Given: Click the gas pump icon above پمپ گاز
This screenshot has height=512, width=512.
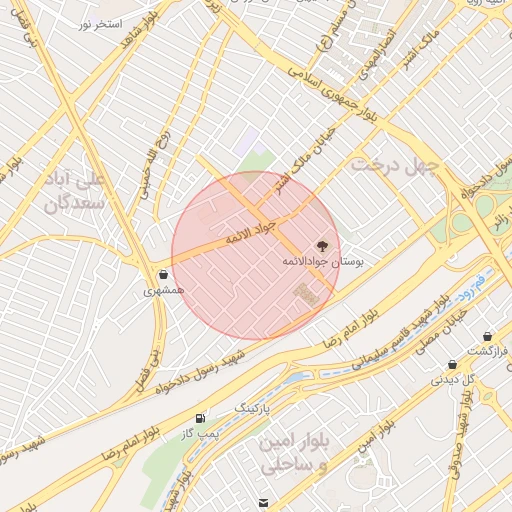Looking at the screenshot, I should click(200, 418).
